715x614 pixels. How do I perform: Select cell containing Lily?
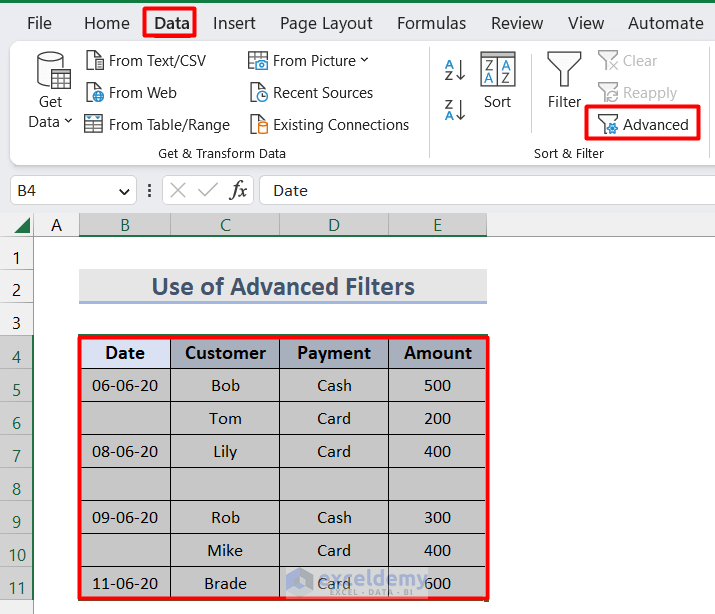[225, 451]
